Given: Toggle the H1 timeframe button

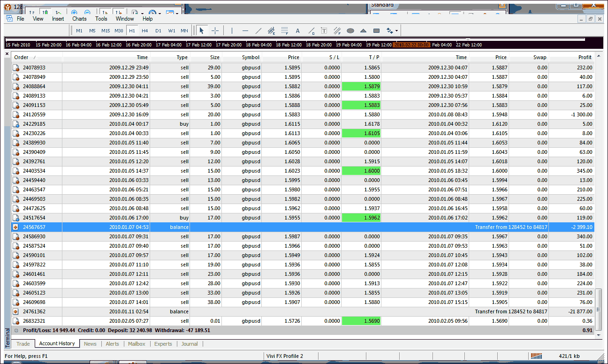Looking at the screenshot, I should [132, 31].
